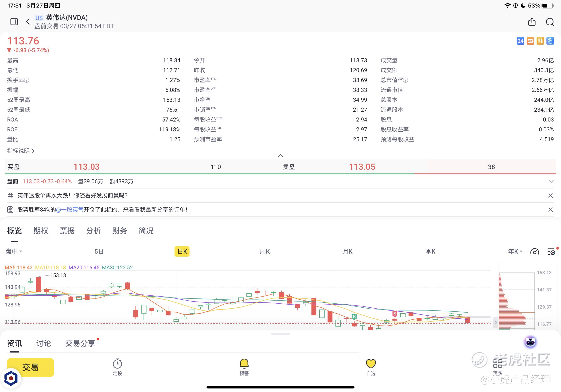Open the floating hexagon app icon
The height and width of the screenshot is (392, 561).
point(11,378)
